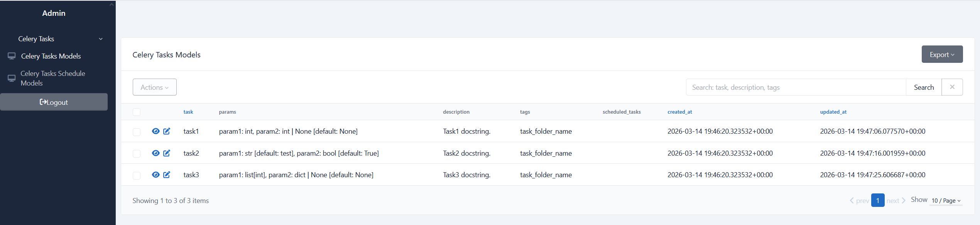This screenshot has height=225, width=980.
Task: View details of task3 via eye icon
Action: (x=155, y=175)
